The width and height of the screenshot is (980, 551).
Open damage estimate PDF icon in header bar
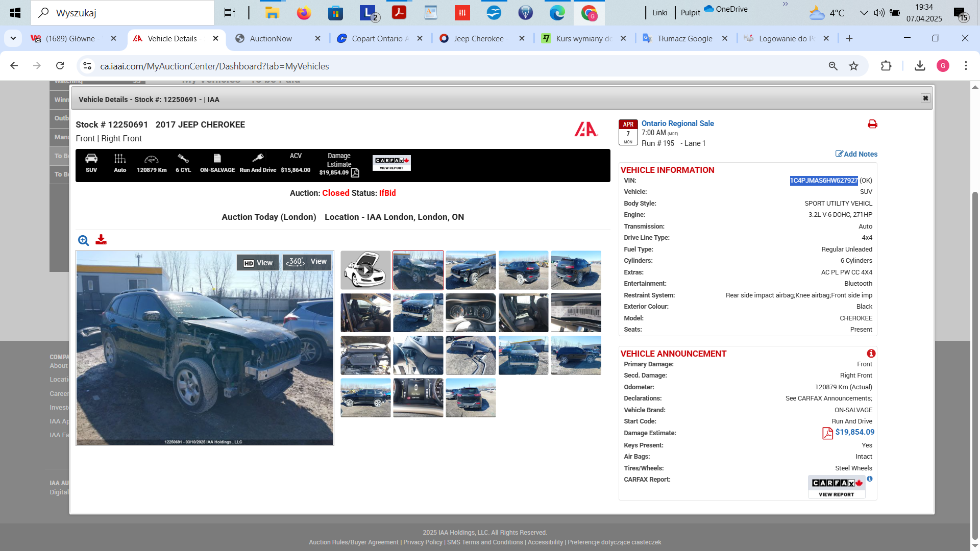coord(355,173)
